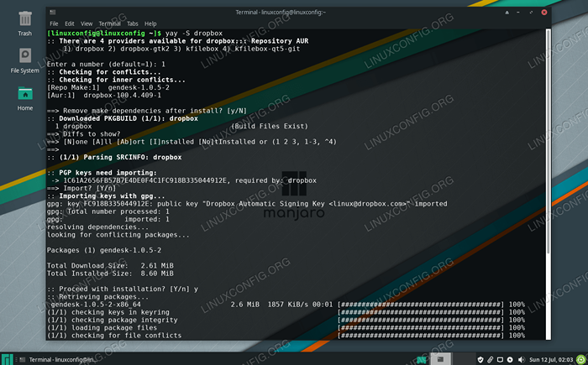Click the 'PGP keys need importing:' line
588x365 pixels.
(x=102, y=173)
